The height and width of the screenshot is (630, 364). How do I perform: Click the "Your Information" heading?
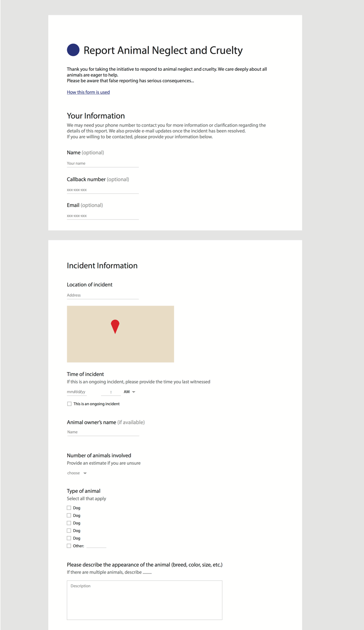(96, 116)
